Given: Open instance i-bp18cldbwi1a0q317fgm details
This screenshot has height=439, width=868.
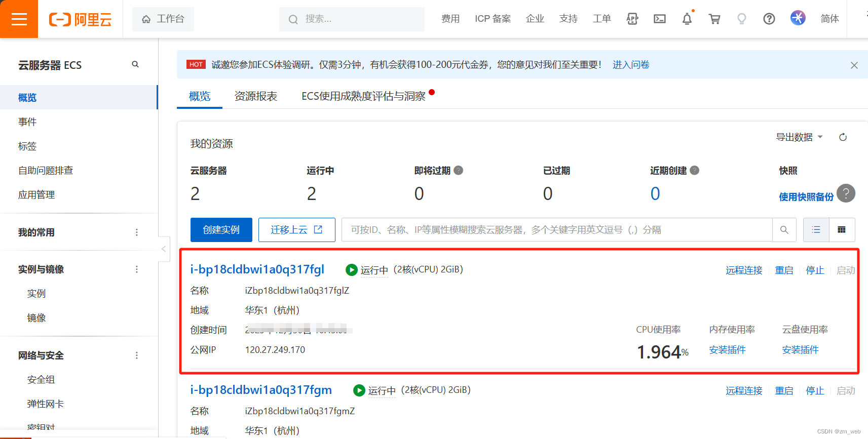Looking at the screenshot, I should point(261,390).
